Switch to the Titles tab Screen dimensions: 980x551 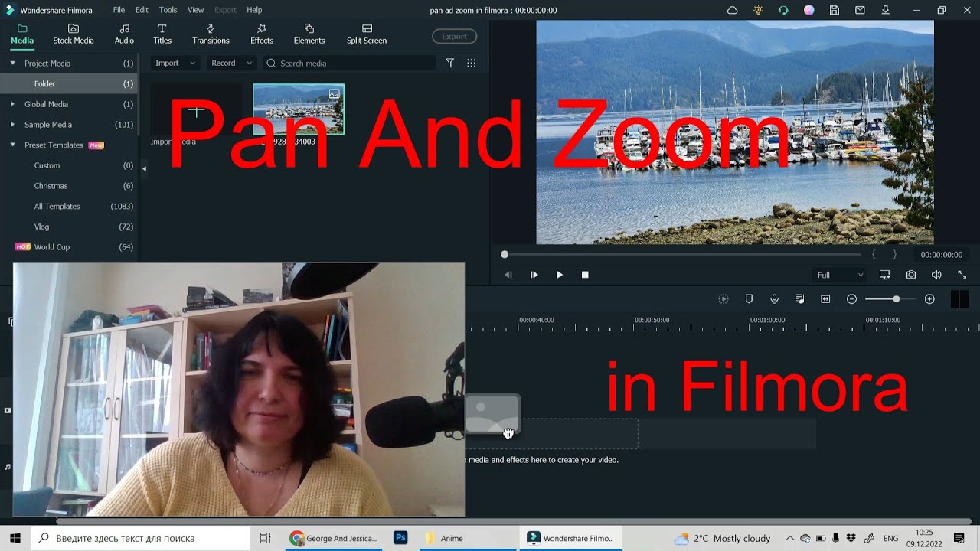coord(162,34)
